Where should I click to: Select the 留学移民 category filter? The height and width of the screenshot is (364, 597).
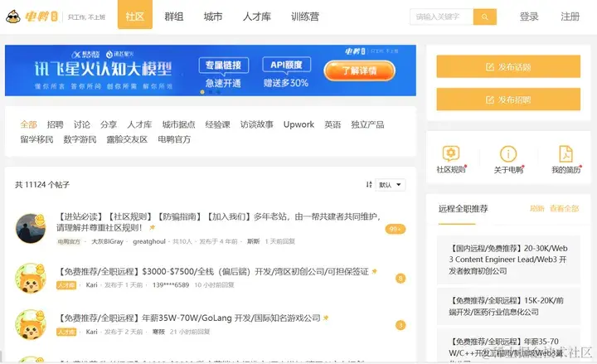pos(37,139)
